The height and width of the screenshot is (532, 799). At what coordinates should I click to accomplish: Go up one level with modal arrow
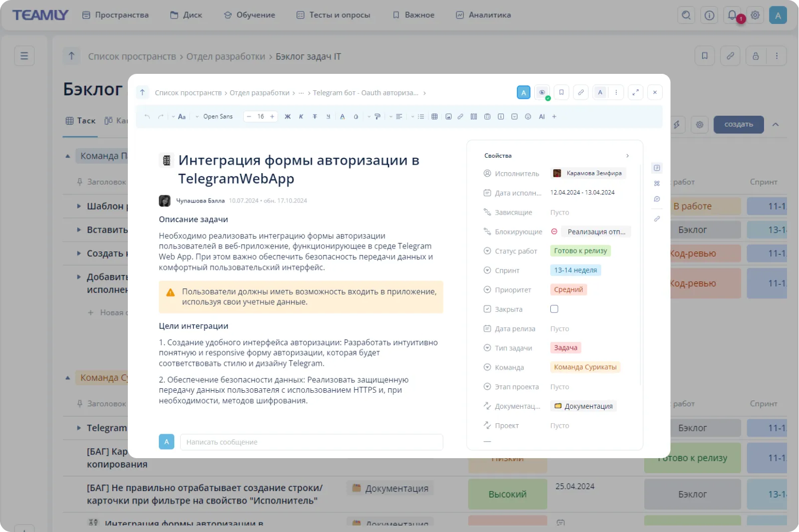point(142,92)
